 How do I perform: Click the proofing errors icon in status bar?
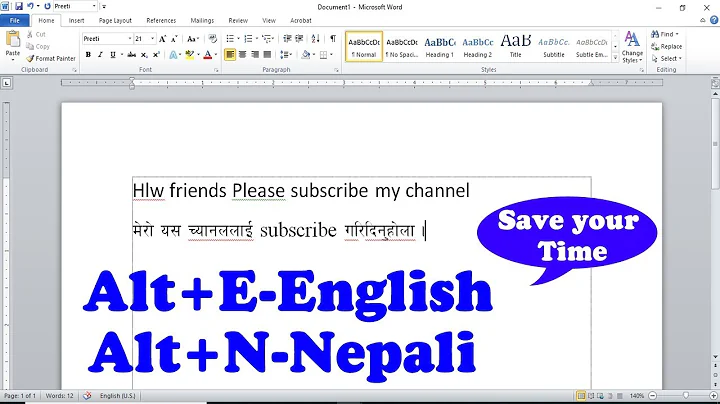[87, 395]
